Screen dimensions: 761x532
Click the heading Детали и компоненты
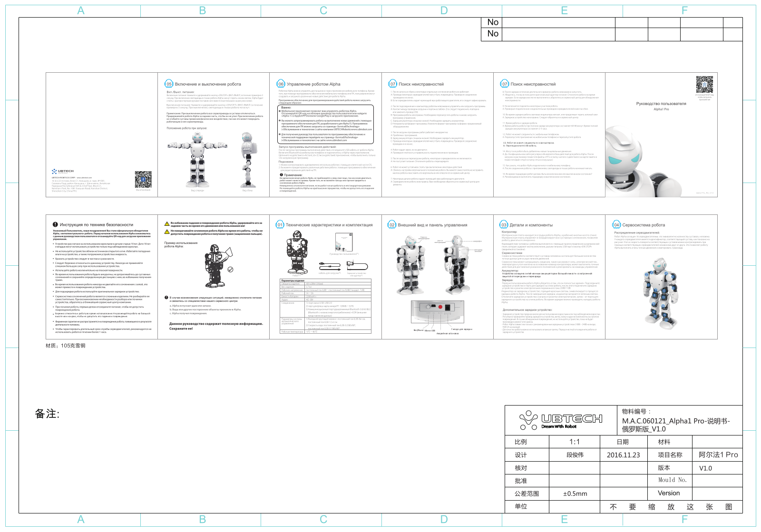point(531,225)
